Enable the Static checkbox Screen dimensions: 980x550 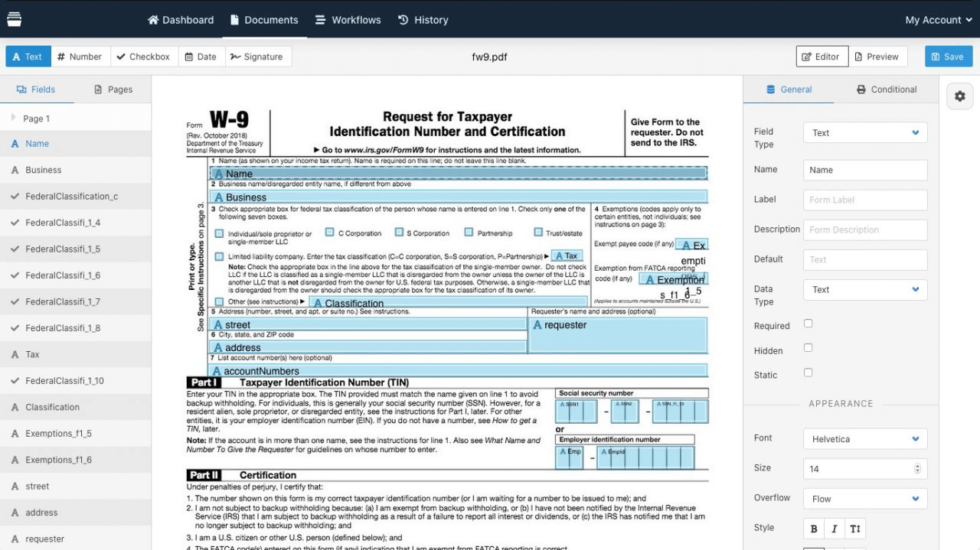808,373
